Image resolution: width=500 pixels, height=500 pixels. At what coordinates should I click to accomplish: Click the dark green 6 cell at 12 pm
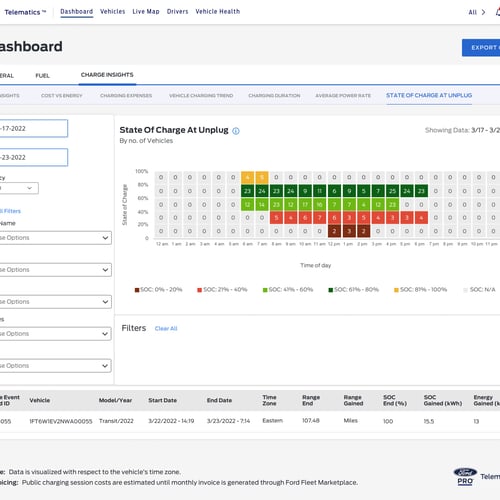334,191
